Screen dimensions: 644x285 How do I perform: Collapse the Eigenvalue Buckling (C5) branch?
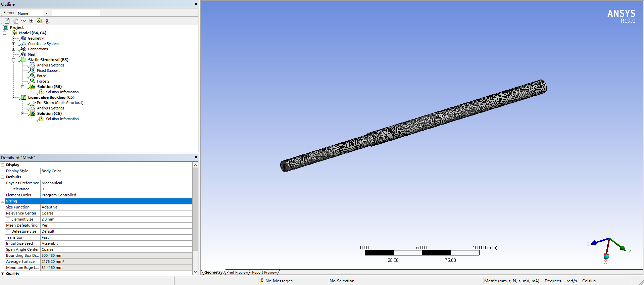pos(14,97)
